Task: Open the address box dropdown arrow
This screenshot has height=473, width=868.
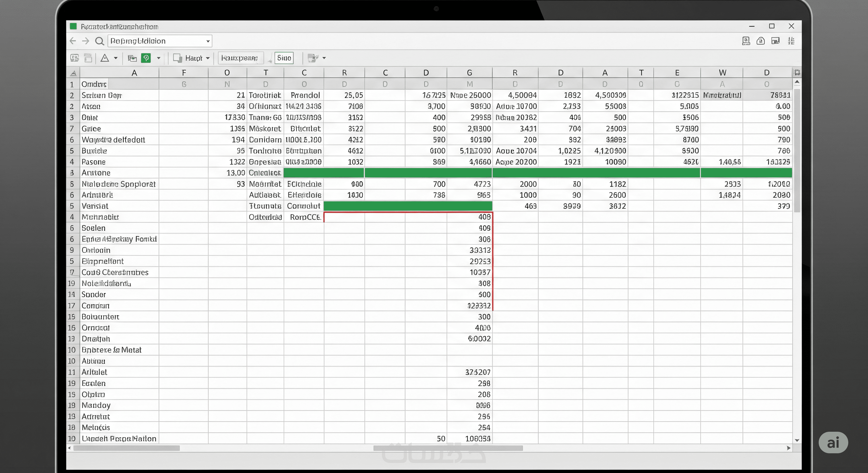Action: (208, 41)
